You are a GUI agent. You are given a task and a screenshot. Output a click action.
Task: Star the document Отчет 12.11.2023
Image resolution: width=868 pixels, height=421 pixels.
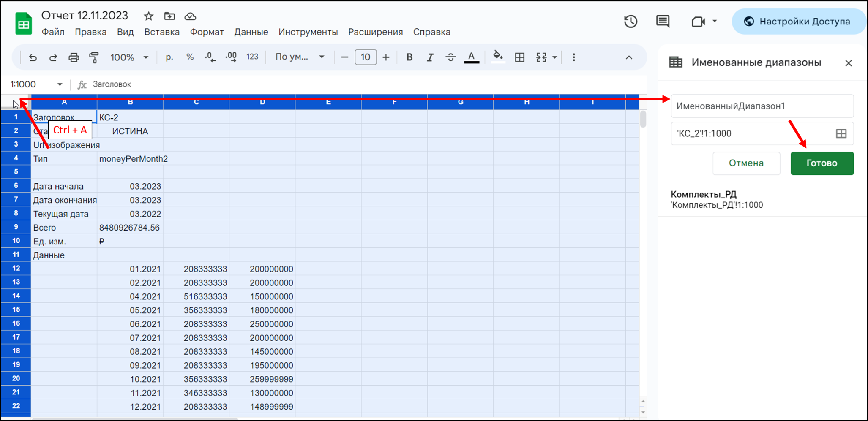(x=148, y=16)
